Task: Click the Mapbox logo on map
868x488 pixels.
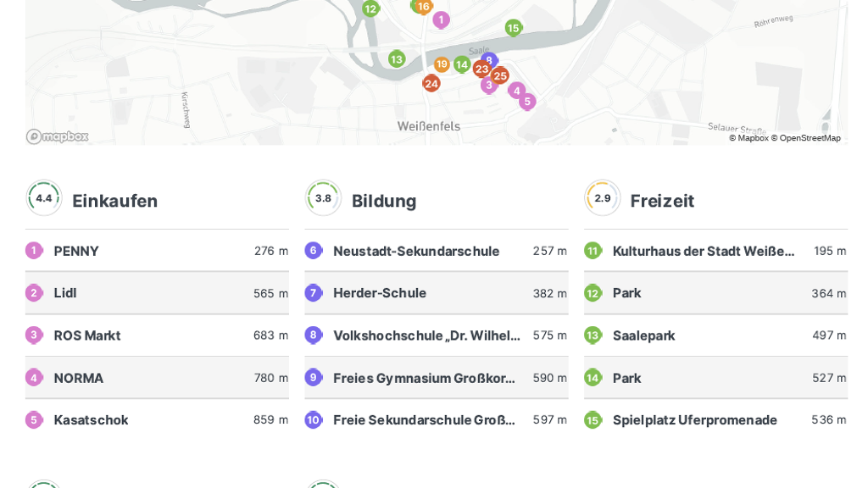Action: point(57,136)
